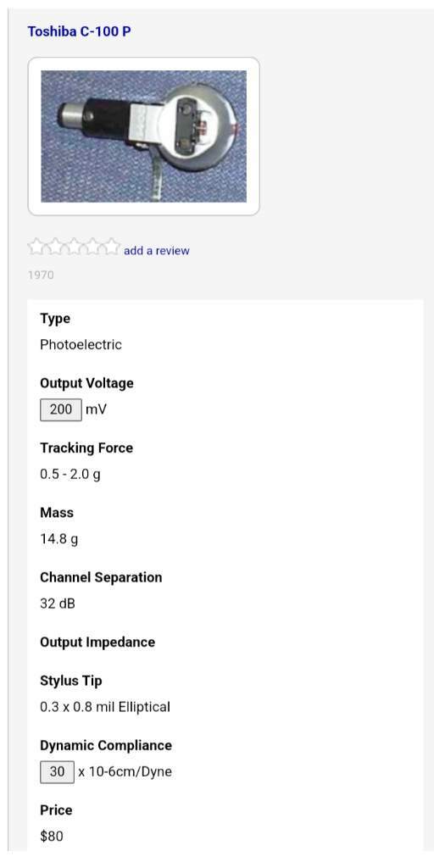Screen dimensions: 434x868
Task: Select the second rating star
Action: [55, 247]
